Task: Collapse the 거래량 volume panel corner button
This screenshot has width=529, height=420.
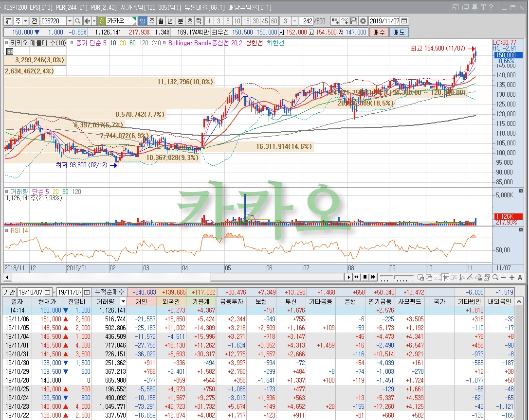Action: [x=521, y=191]
